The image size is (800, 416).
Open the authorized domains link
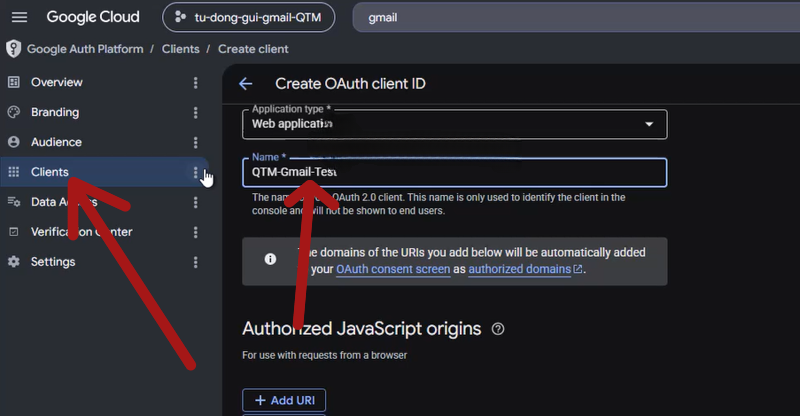519,269
